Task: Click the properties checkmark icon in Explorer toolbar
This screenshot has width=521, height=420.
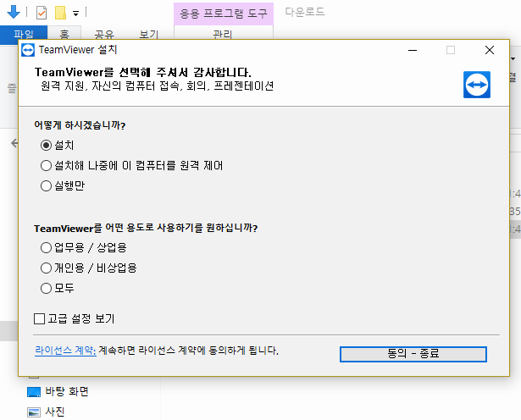Action: tap(42, 13)
